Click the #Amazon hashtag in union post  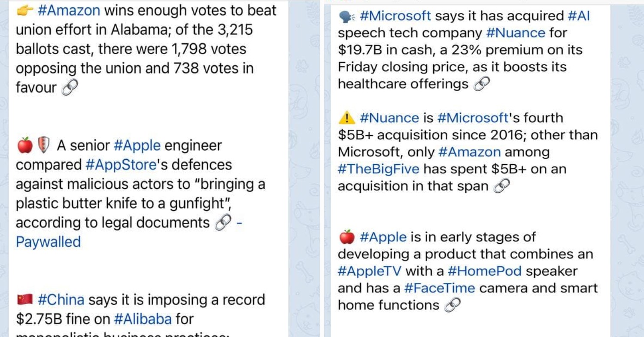point(69,10)
